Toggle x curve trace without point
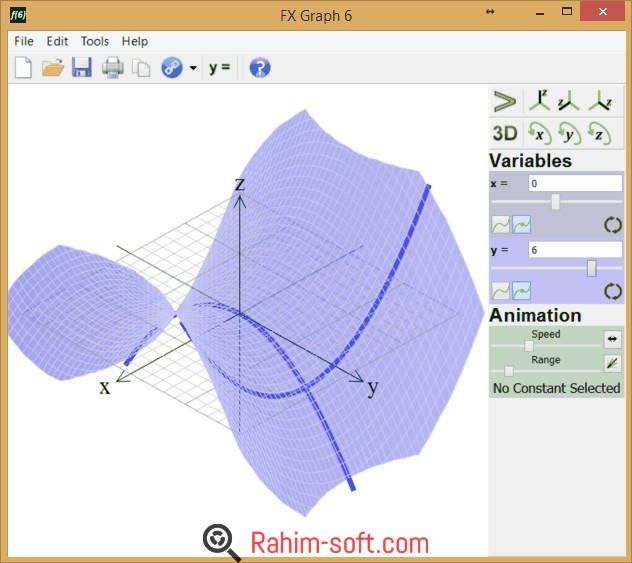This screenshot has height=563, width=632. pyautogui.click(x=501, y=225)
